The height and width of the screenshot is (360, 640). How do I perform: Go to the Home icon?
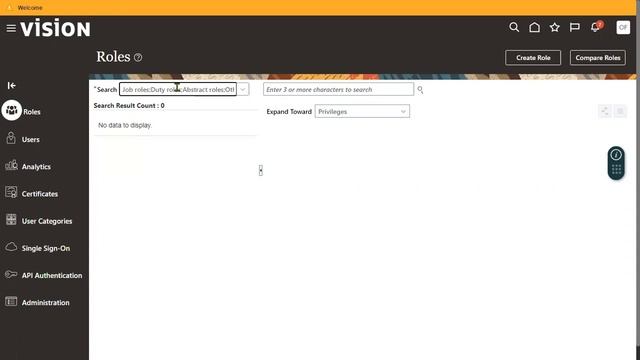click(x=534, y=27)
